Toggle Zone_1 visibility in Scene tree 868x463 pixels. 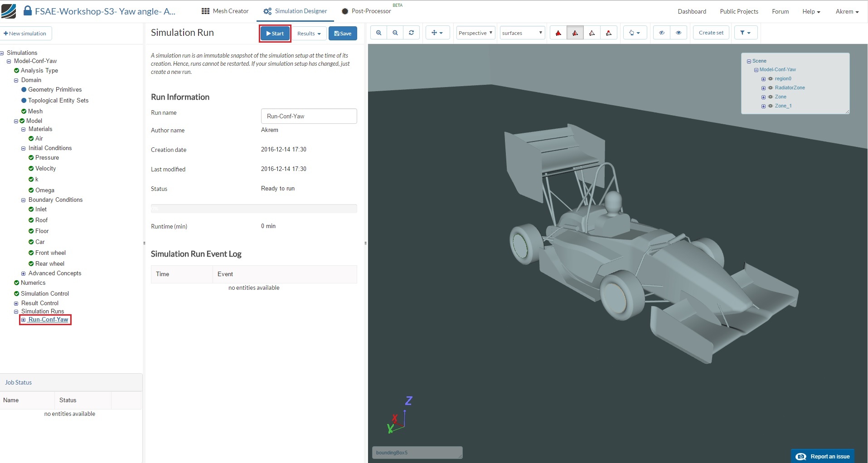(x=770, y=106)
